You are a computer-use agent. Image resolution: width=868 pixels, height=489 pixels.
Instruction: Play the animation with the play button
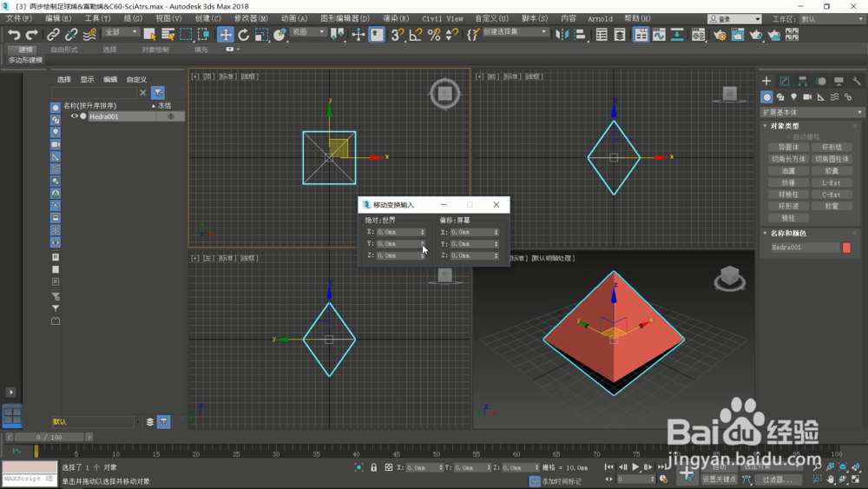pyautogui.click(x=635, y=467)
